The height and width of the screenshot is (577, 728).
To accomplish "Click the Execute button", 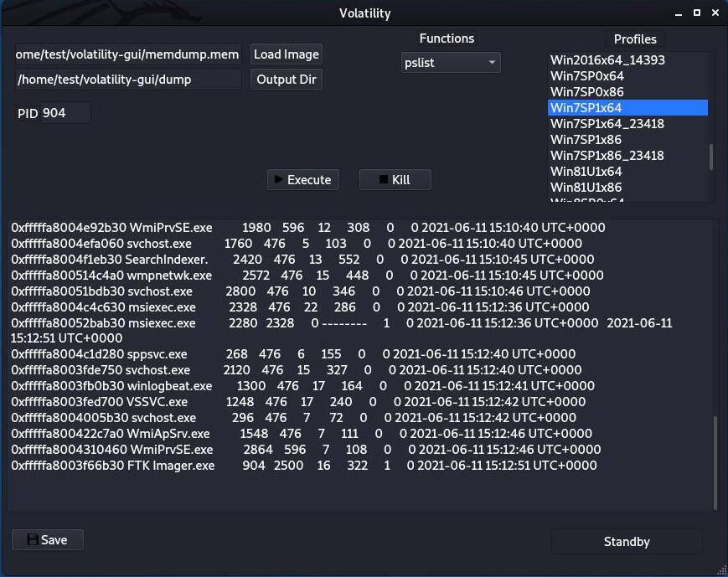I will [x=303, y=180].
